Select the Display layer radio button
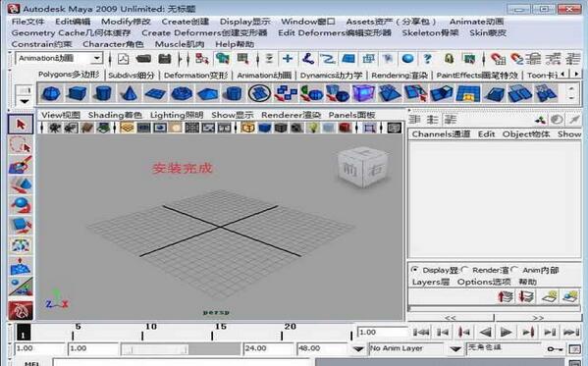This screenshot has width=588, height=366. 414,270
